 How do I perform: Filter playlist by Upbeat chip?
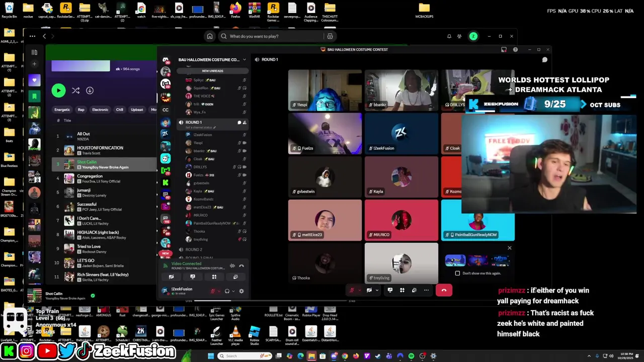point(137,110)
